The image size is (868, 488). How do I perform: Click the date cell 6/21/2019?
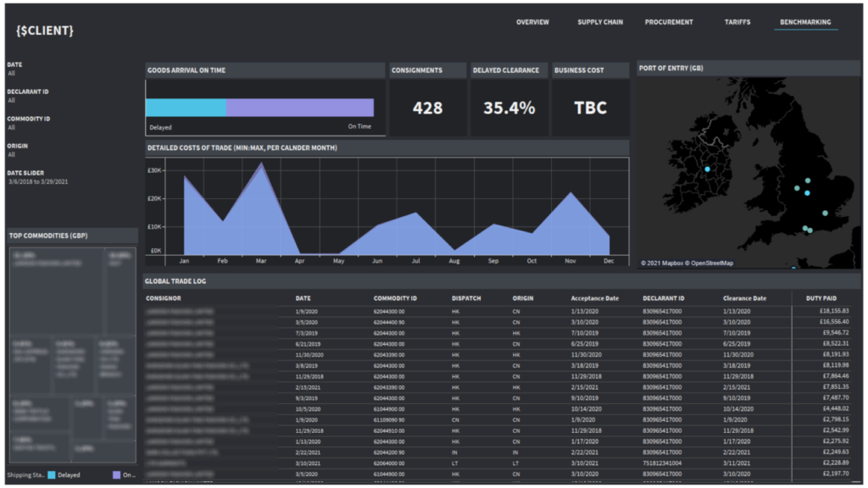click(x=306, y=344)
